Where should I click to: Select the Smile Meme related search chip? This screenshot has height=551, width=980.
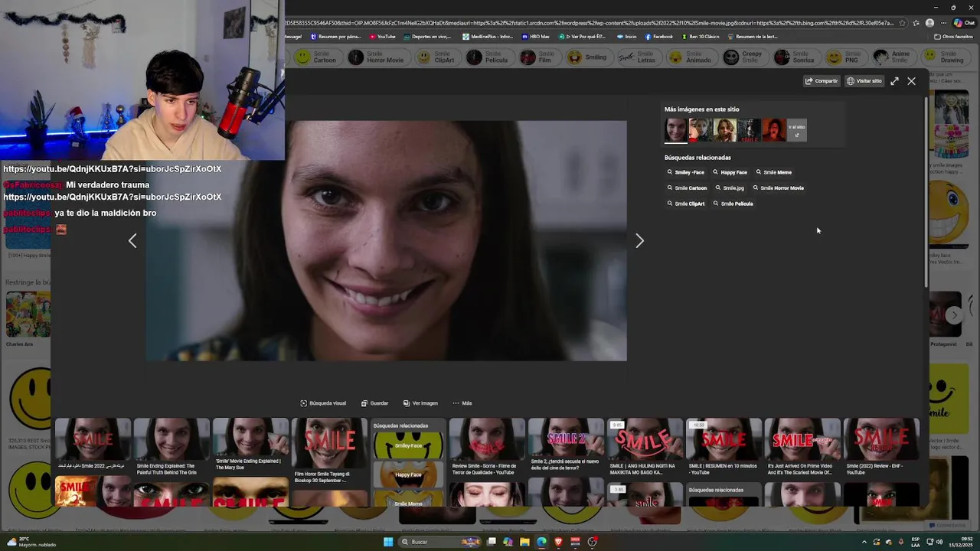pos(773,172)
